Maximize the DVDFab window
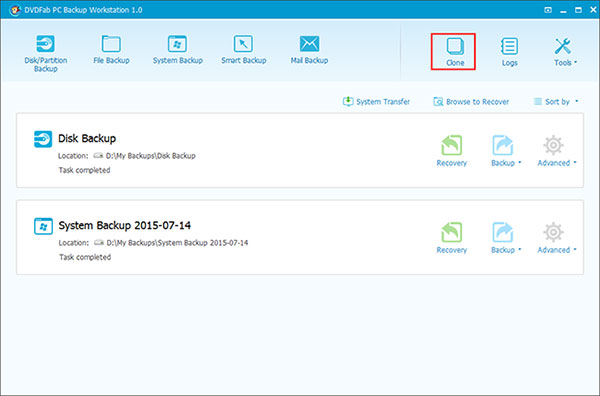This screenshot has height=396, width=600. pos(578,10)
